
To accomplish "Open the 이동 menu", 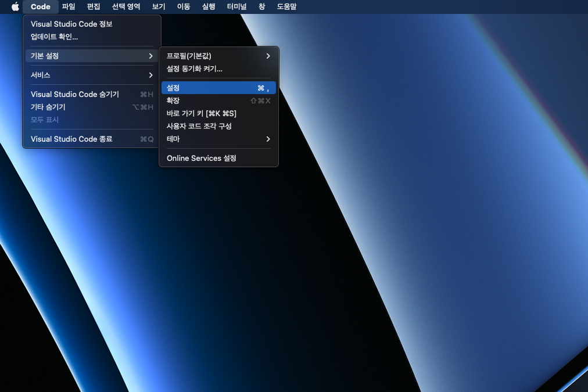I will (x=184, y=7).
